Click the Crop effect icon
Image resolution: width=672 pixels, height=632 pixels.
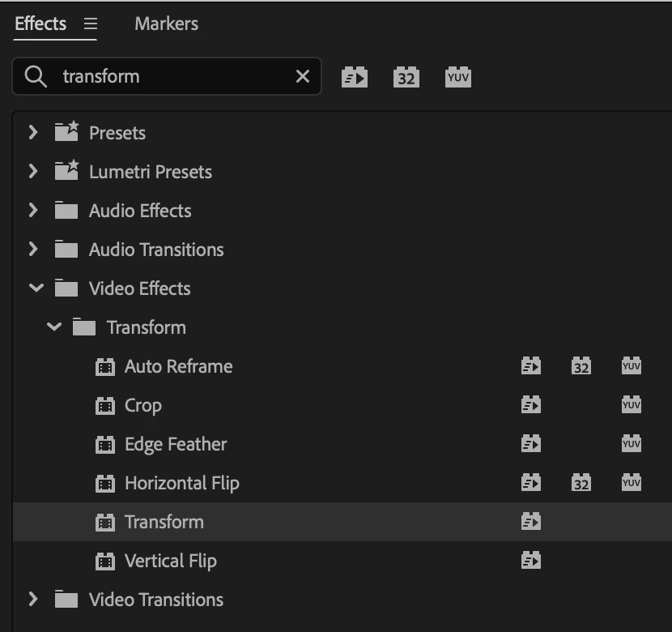click(105, 405)
